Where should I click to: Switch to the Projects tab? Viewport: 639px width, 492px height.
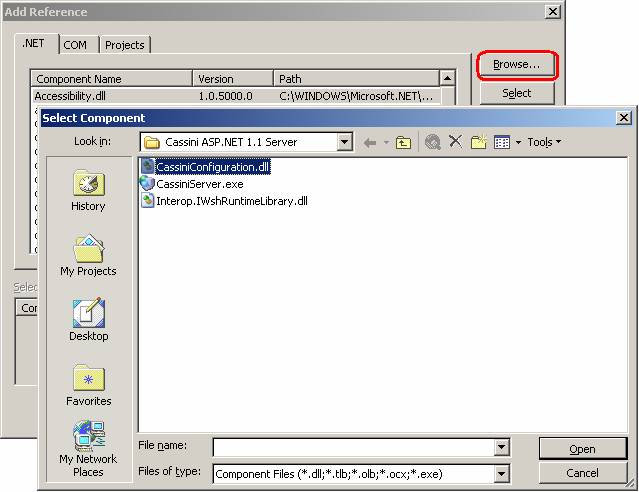[124, 45]
